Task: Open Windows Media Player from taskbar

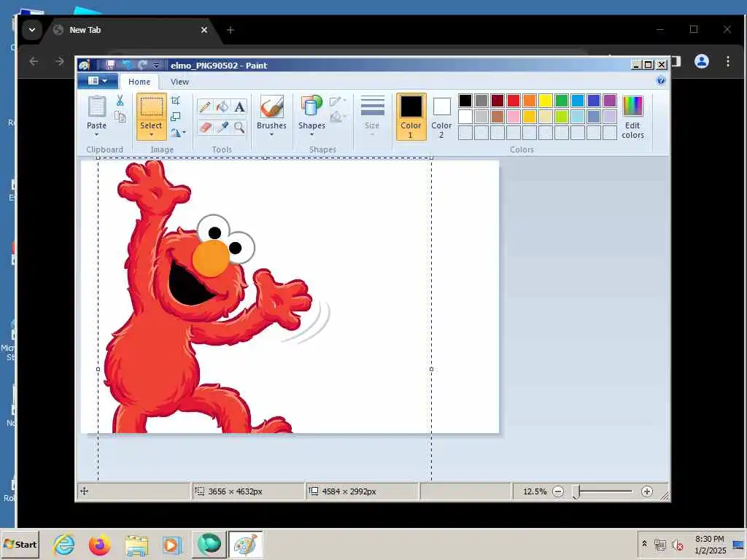Action: pyautogui.click(x=172, y=544)
